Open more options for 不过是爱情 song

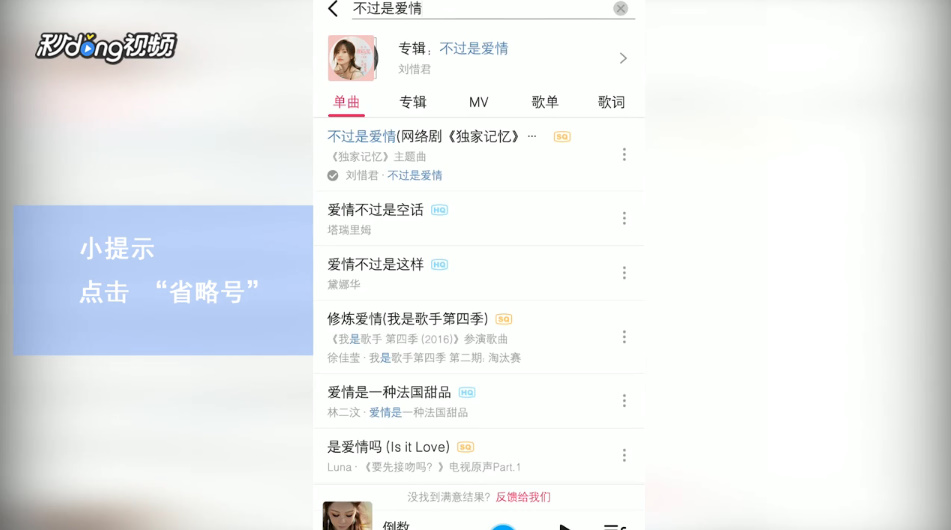(x=624, y=155)
